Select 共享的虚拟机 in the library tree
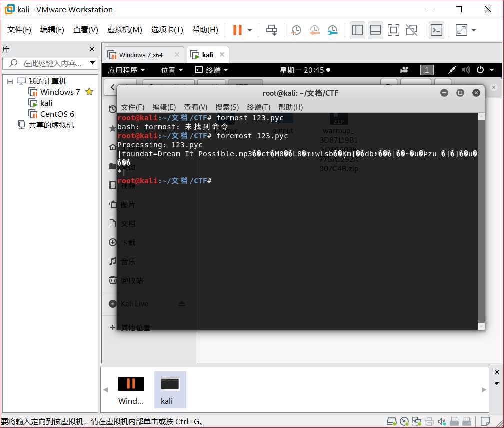 point(46,125)
